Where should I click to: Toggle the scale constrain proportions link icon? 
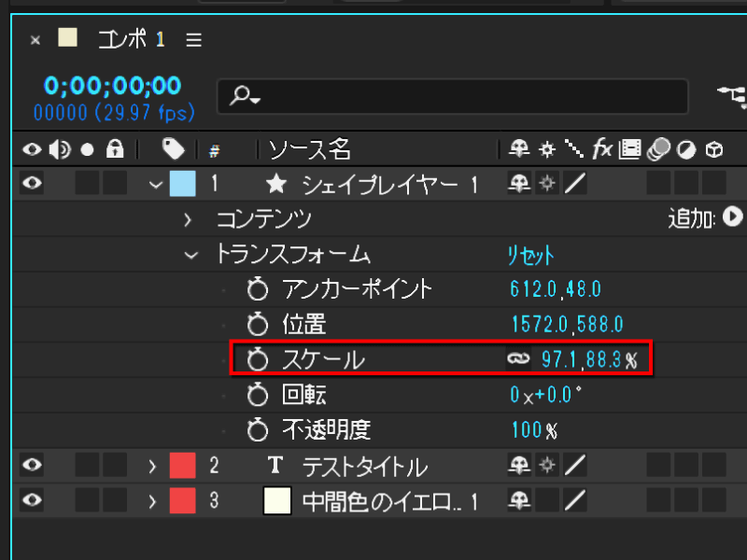(x=518, y=358)
